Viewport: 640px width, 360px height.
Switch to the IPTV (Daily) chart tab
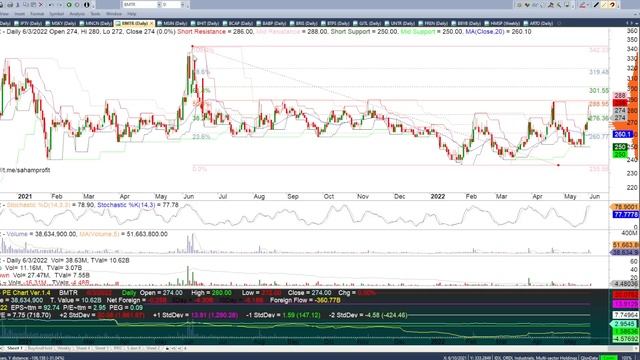click(29, 23)
